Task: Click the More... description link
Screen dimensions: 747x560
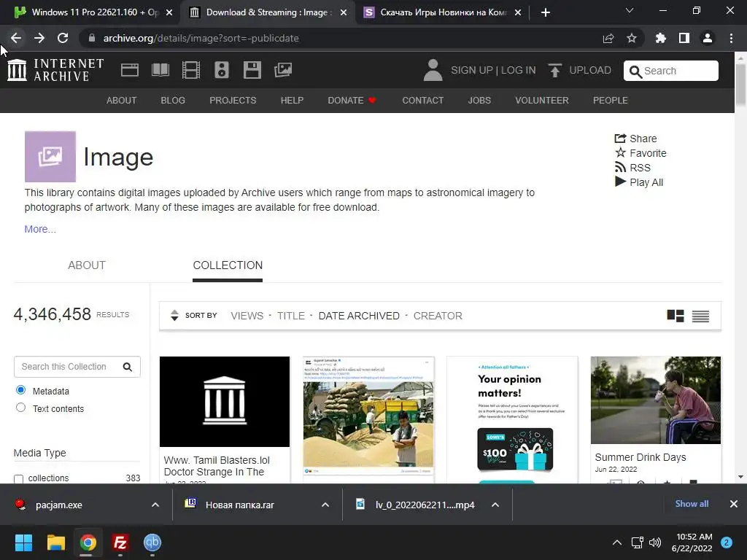Action: pyautogui.click(x=40, y=229)
